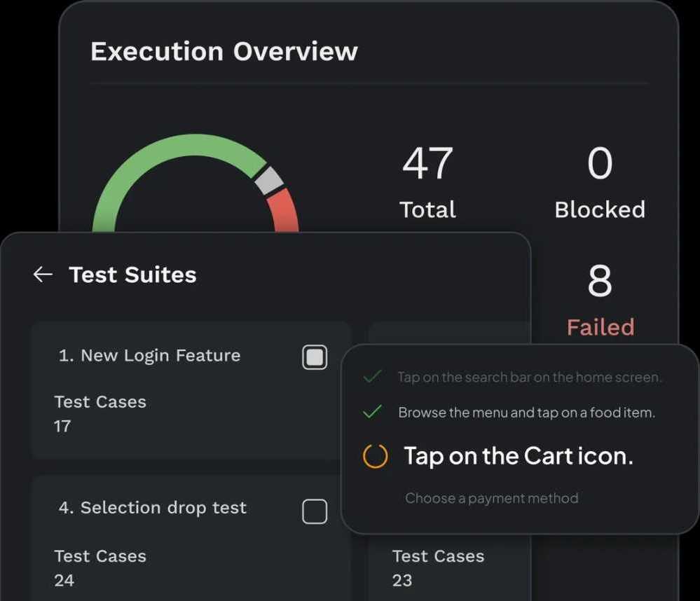Check the Selection drop test checkbox
This screenshot has height=601, width=700.
[315, 511]
